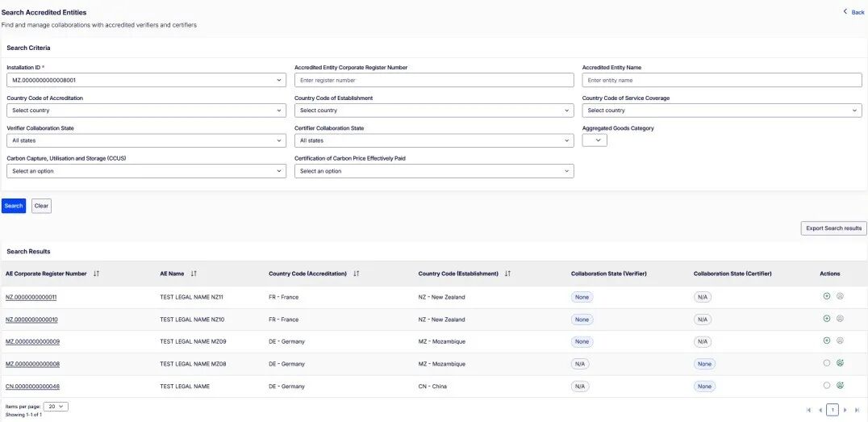Sort by Country Code (Establishment) column

click(x=508, y=274)
